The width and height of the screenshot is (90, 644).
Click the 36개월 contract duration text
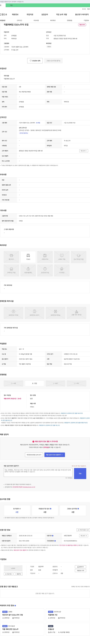(38, 123)
